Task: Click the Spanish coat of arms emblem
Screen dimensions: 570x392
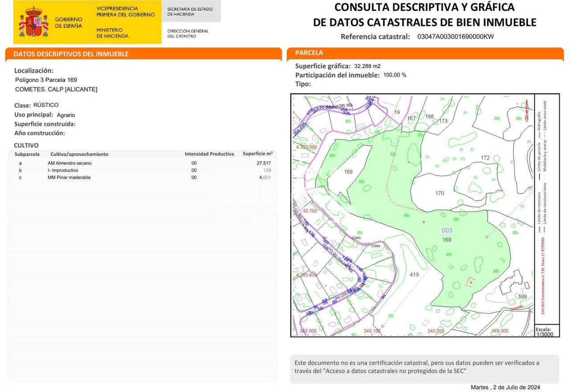Action: coord(33,22)
